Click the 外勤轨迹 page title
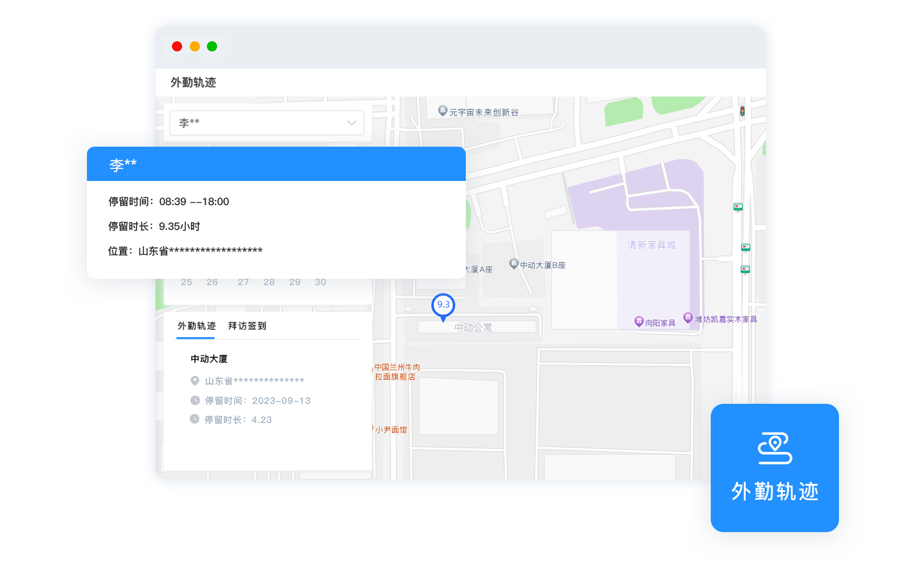 coord(194,83)
